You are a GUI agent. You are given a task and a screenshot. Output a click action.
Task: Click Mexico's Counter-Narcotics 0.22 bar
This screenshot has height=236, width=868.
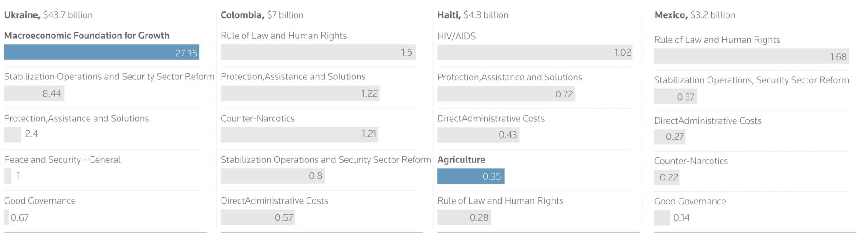tap(666, 177)
